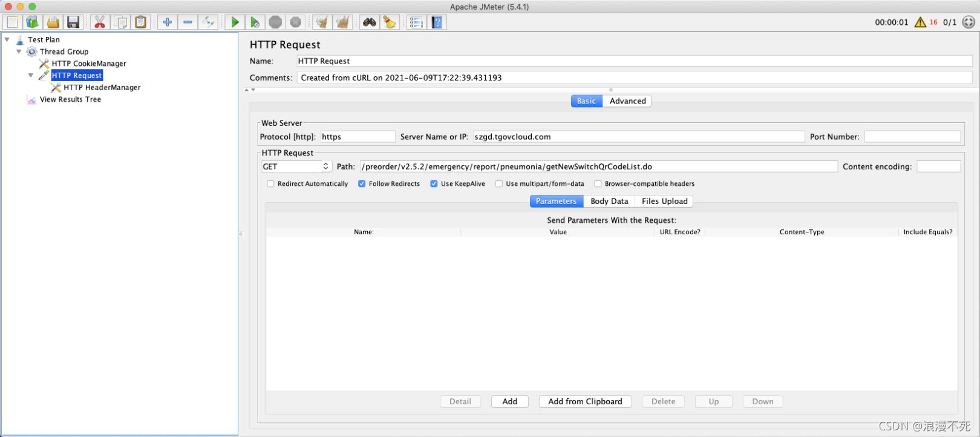
Task: Open the GET method dropdown
Action: [296, 166]
